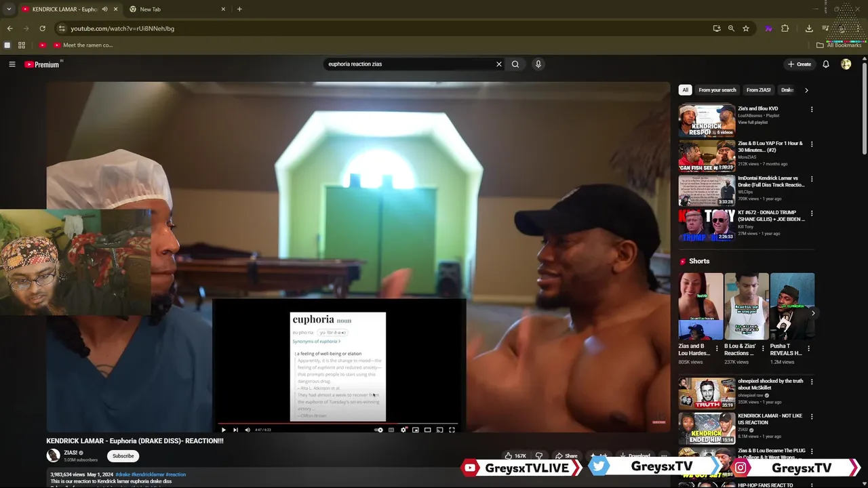Switch to the New Tab browser tab

tap(176, 9)
